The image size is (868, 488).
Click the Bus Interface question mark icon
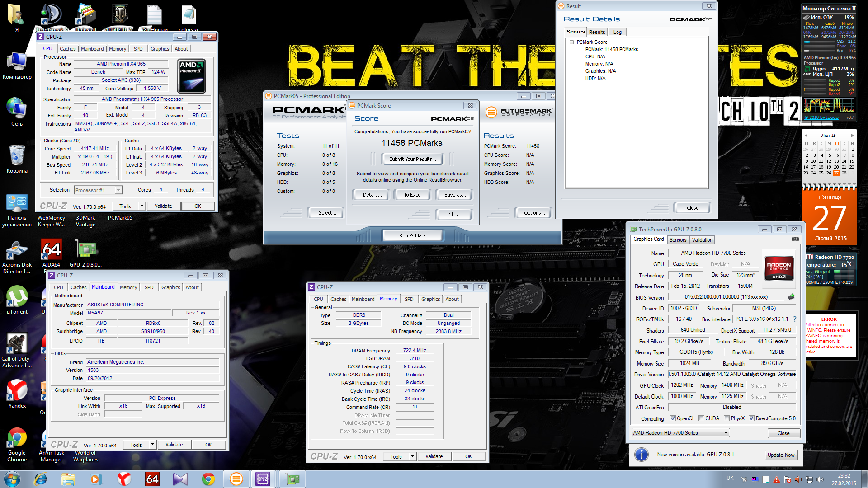pyautogui.click(x=794, y=319)
